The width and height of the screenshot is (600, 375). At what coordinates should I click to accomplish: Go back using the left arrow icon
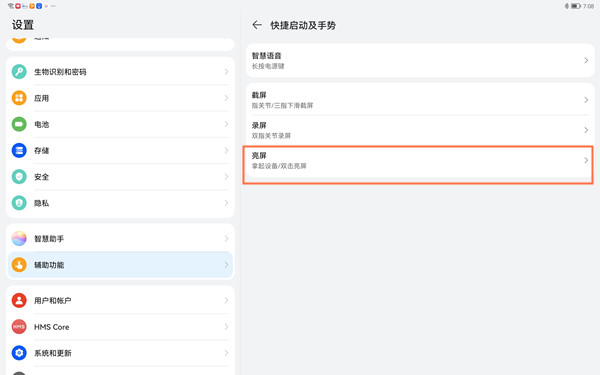coord(257,25)
